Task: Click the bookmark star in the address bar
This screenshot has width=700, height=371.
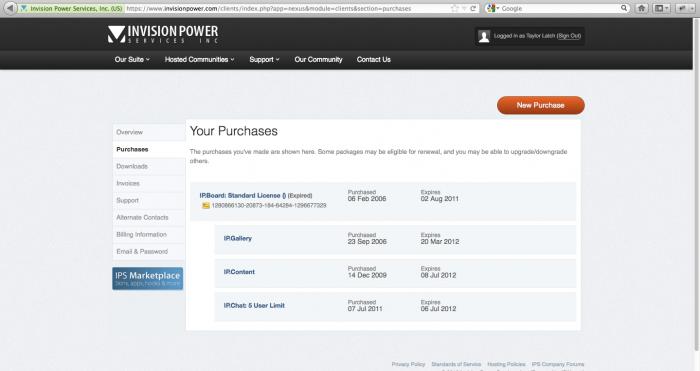Action: pos(454,8)
